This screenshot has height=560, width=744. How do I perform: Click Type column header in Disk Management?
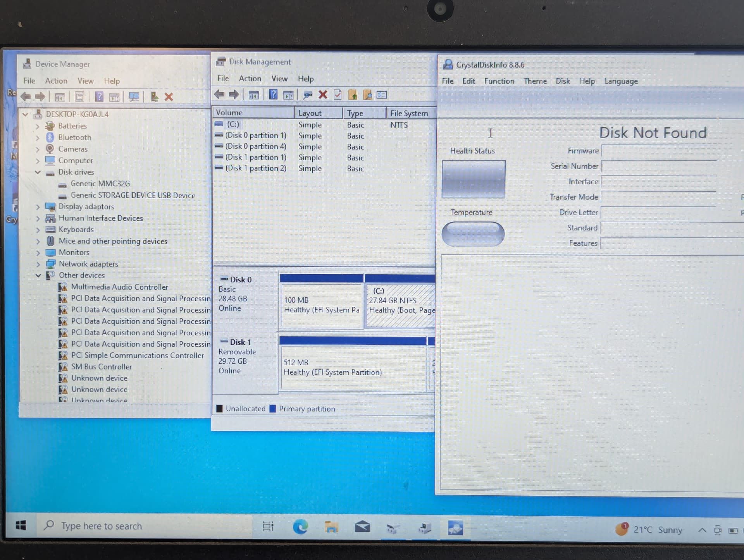pos(364,113)
